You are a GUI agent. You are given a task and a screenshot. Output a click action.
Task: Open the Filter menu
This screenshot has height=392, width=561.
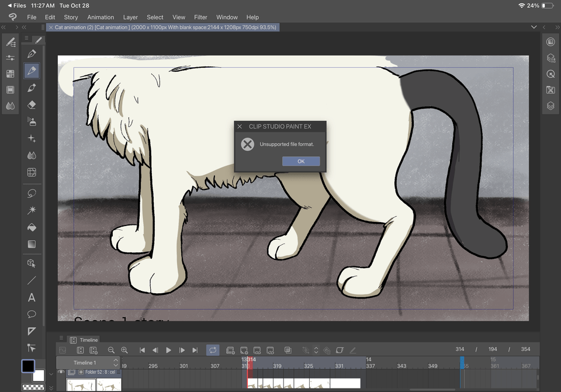200,17
